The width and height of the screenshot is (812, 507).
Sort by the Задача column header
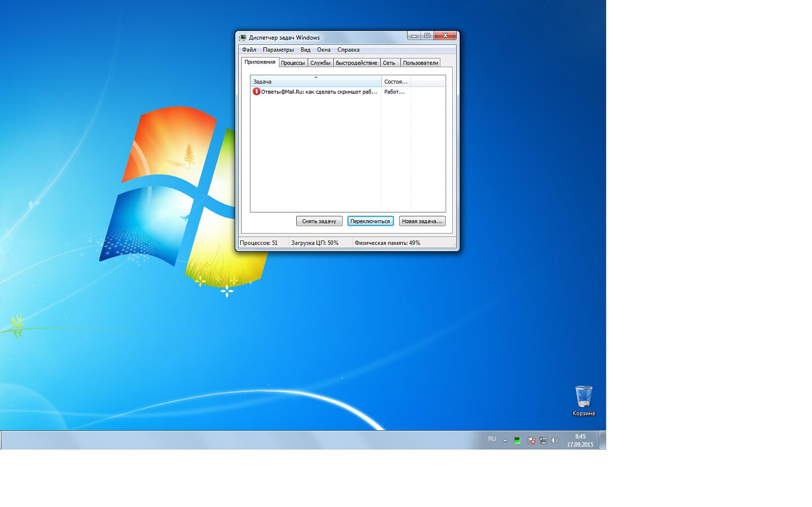pyautogui.click(x=316, y=81)
